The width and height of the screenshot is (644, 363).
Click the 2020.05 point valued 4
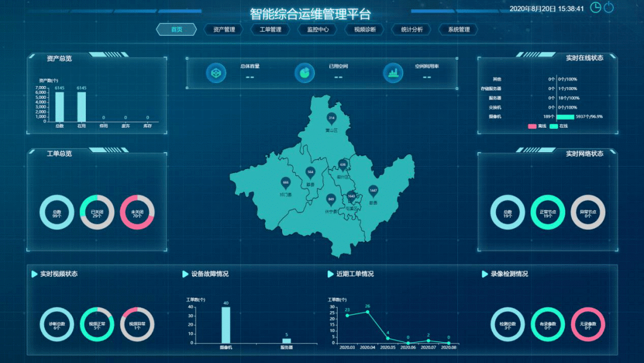(388, 339)
